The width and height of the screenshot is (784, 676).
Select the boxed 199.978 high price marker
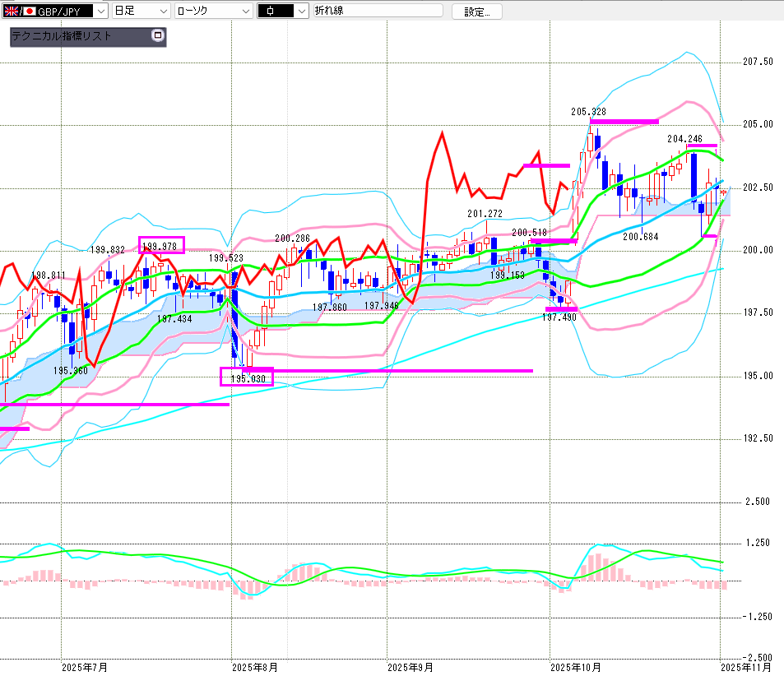click(x=161, y=245)
